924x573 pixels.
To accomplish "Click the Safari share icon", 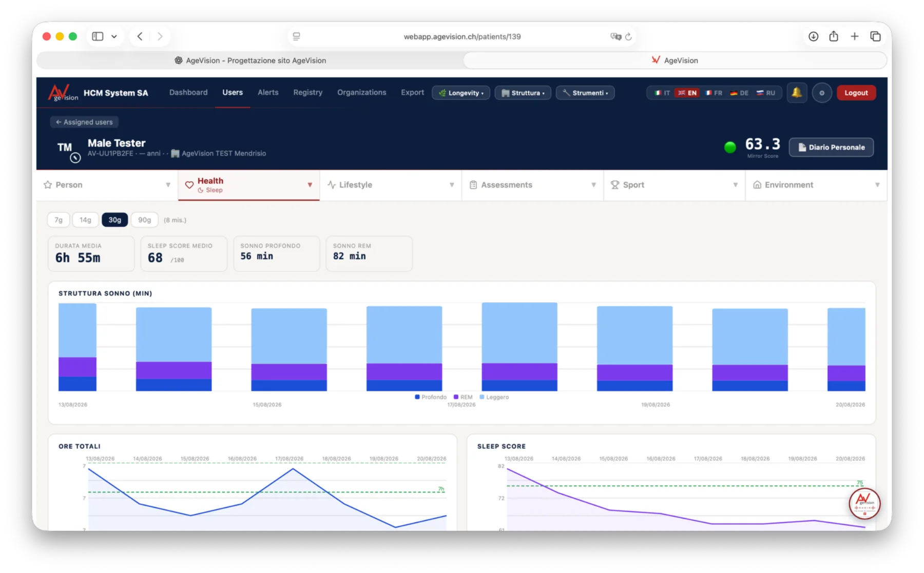I will click(x=834, y=36).
